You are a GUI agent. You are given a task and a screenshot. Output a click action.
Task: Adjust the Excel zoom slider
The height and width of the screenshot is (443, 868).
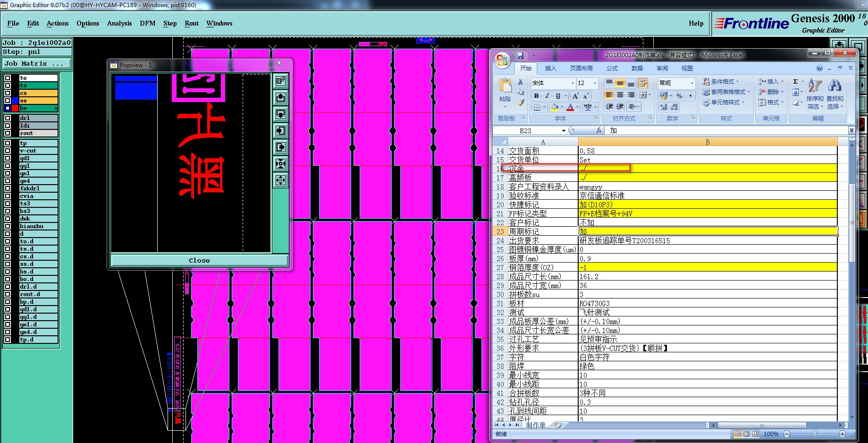pos(814,434)
